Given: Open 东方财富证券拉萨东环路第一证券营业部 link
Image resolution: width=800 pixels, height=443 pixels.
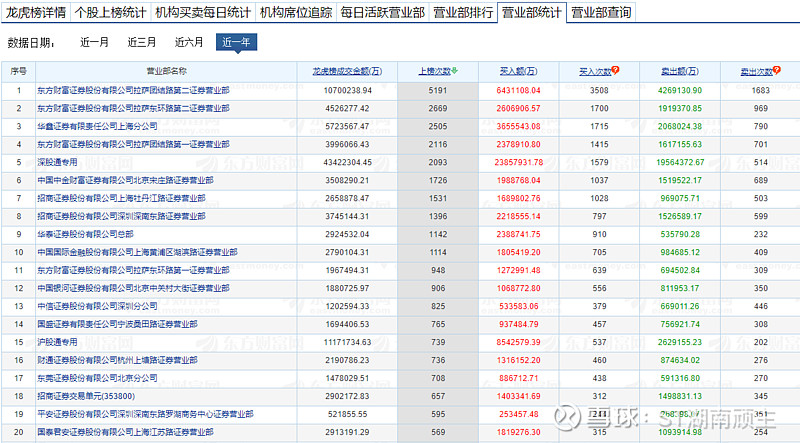Looking at the screenshot, I should (x=133, y=270).
